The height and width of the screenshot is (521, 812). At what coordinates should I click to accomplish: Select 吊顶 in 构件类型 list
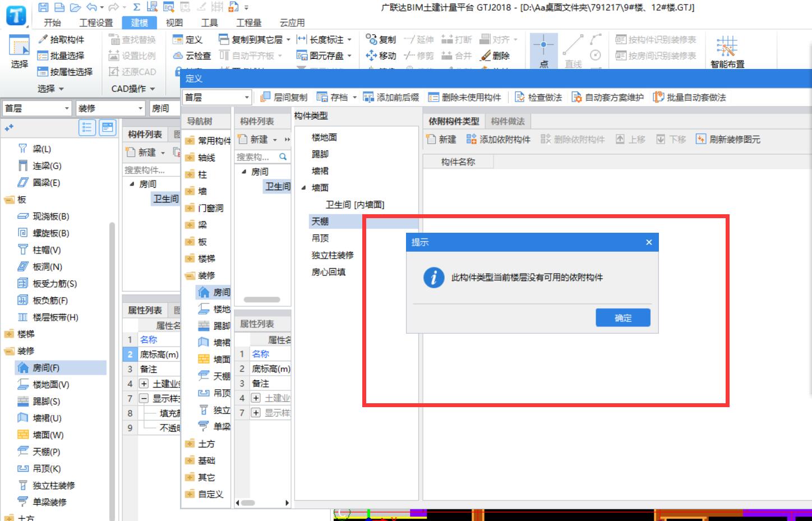tap(320, 238)
